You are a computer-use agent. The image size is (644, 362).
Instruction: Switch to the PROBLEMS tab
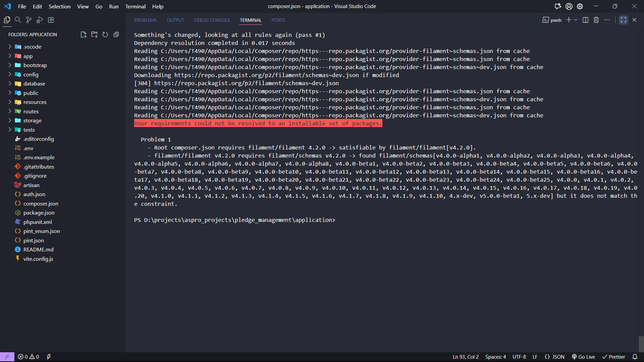145,20
